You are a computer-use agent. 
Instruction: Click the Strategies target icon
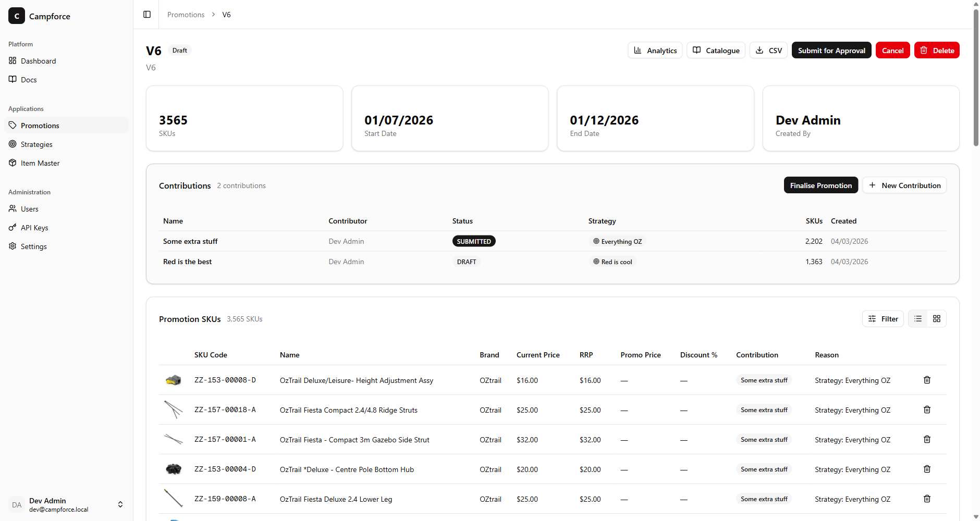(13, 144)
